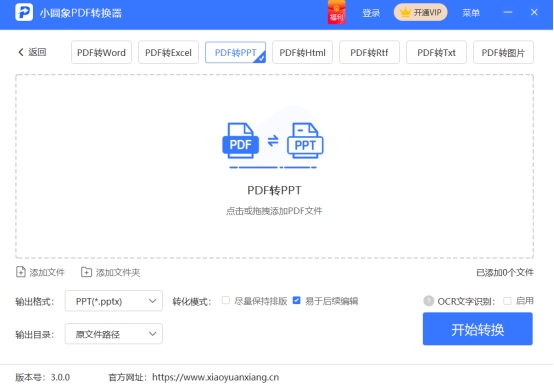Screen dimensions: 554x388
Task: Click the back arrow next to 返回
Action: pyautogui.click(x=21, y=52)
